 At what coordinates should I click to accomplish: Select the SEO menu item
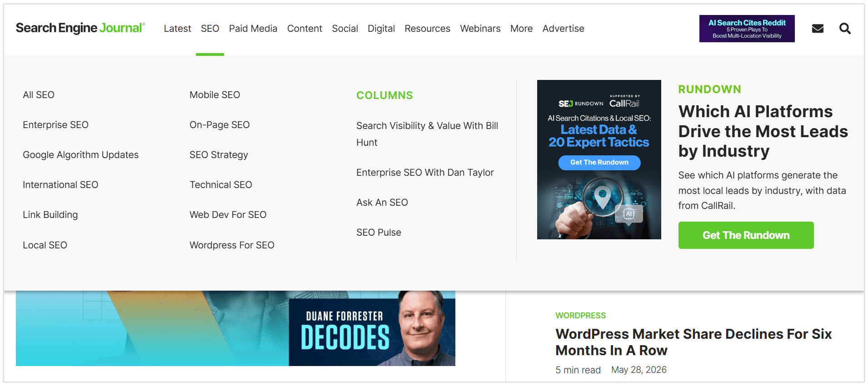tap(210, 29)
